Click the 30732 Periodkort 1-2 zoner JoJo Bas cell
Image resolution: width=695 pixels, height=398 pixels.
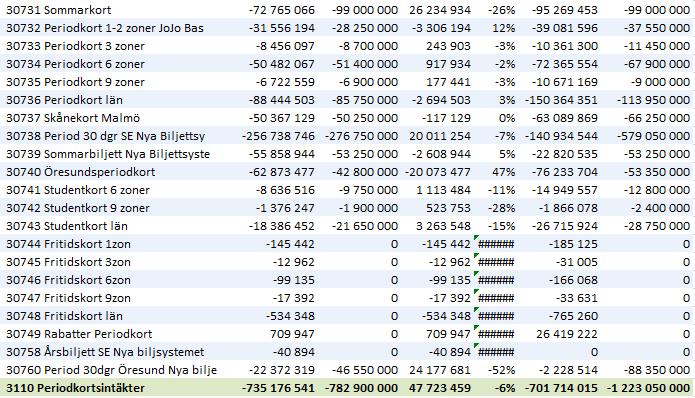(105, 28)
